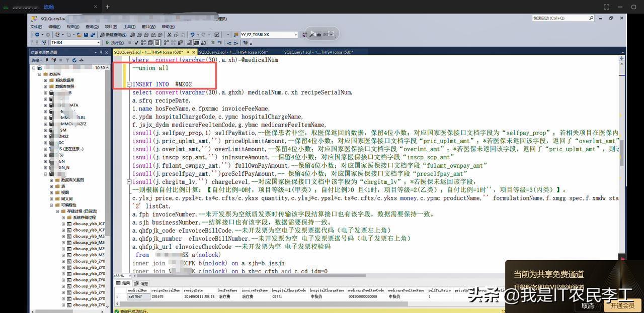Expand the 视图 folder in tree
Screen dimensions: 644x313
(52, 192)
